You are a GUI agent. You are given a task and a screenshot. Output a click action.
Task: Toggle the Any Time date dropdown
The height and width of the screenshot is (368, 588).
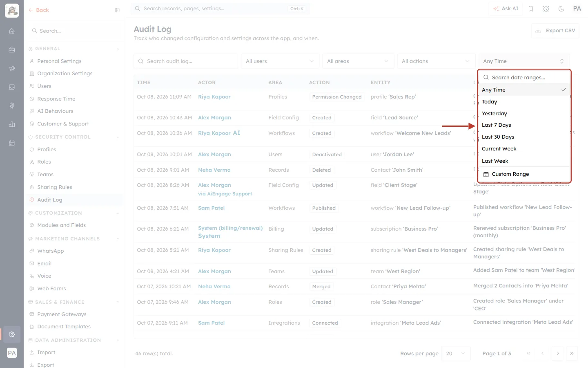click(x=524, y=61)
